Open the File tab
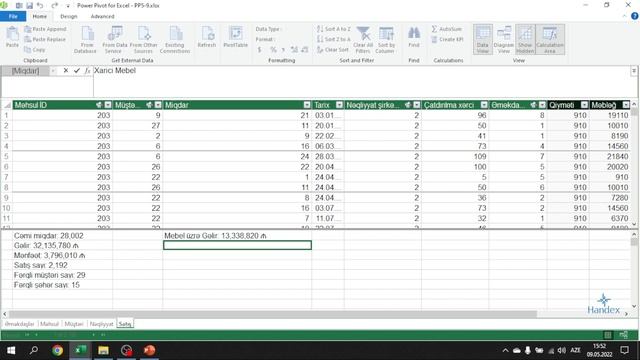The height and width of the screenshot is (360, 640). click(13, 16)
